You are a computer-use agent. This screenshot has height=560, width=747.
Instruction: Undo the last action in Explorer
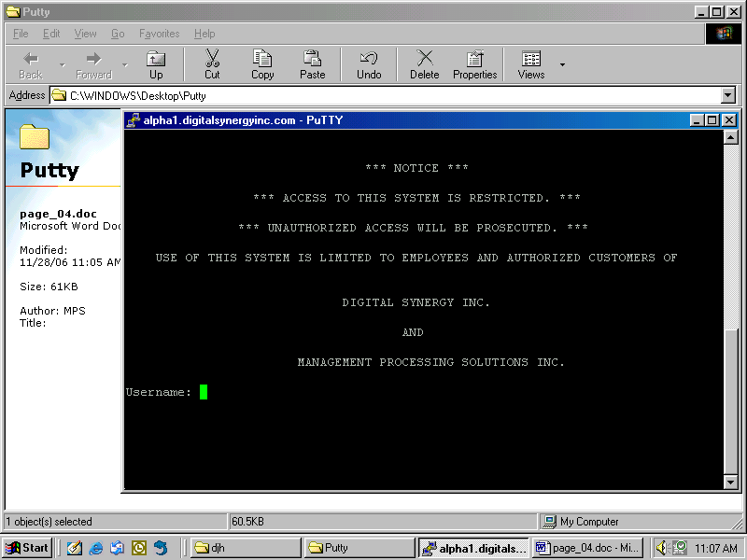(x=369, y=64)
